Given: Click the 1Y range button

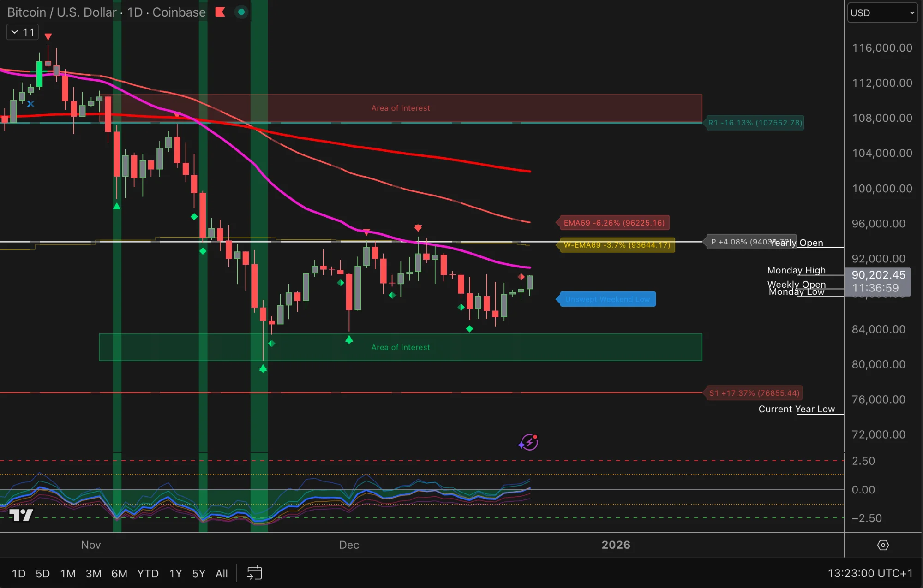Looking at the screenshot, I should 175,573.
